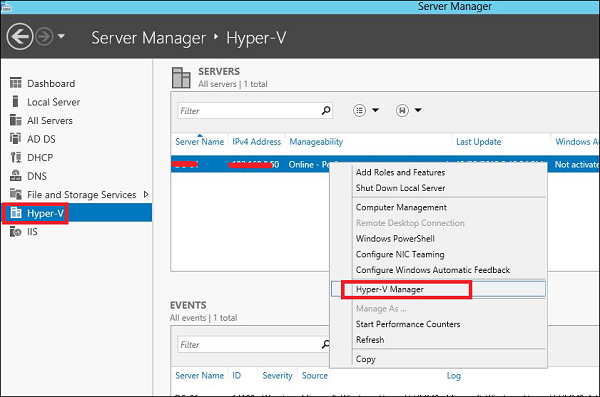Select All Servers in sidebar

click(x=50, y=120)
